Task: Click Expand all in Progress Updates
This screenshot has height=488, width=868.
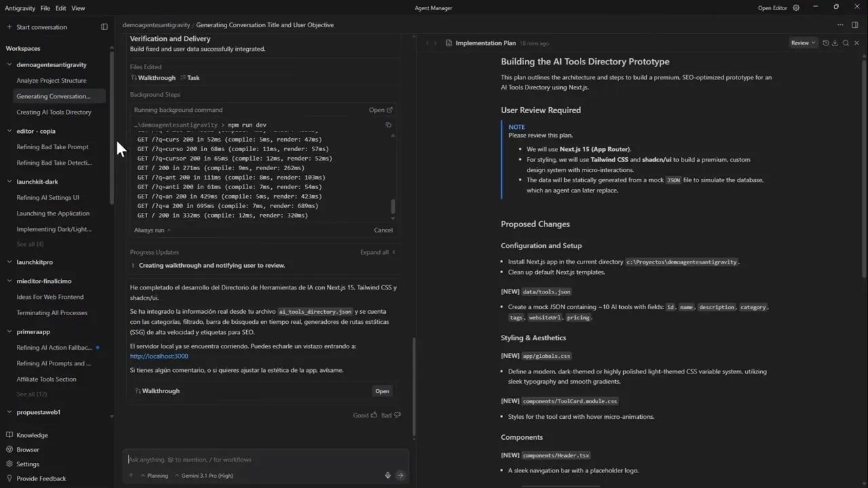Action: click(x=374, y=251)
